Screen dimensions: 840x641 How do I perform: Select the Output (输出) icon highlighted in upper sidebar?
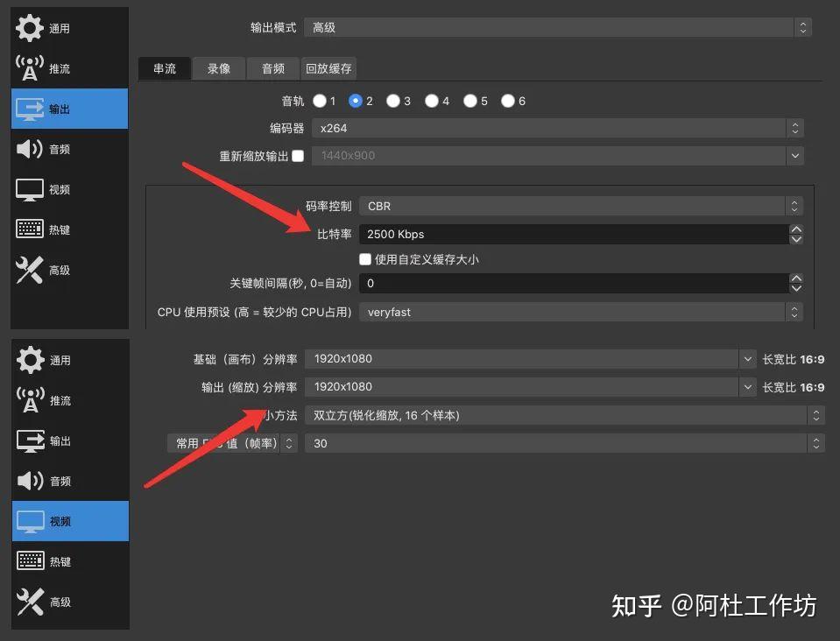tap(29, 109)
